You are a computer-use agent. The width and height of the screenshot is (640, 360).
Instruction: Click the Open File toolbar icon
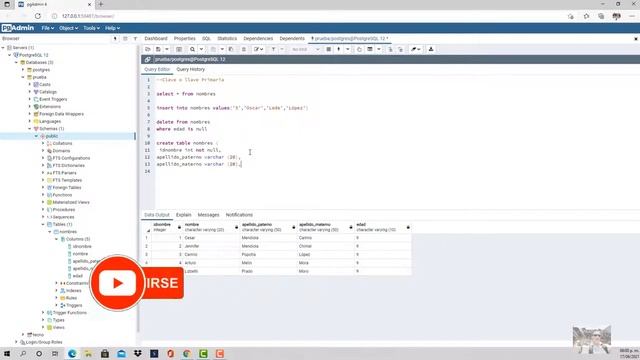click(148, 49)
